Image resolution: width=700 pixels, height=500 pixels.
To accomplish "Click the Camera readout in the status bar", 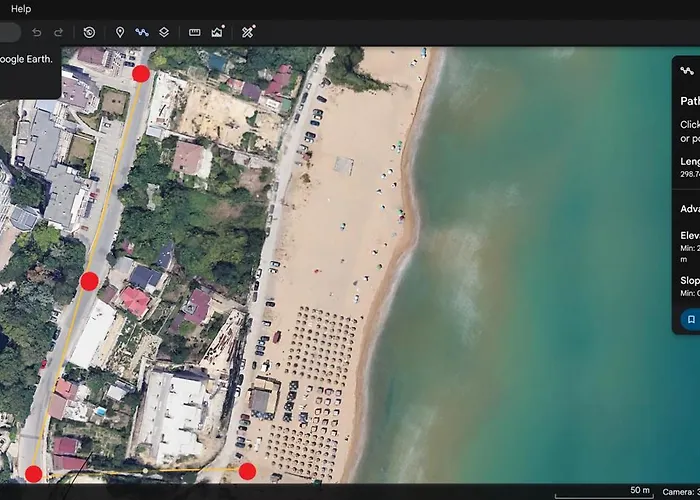I will click(x=680, y=492).
